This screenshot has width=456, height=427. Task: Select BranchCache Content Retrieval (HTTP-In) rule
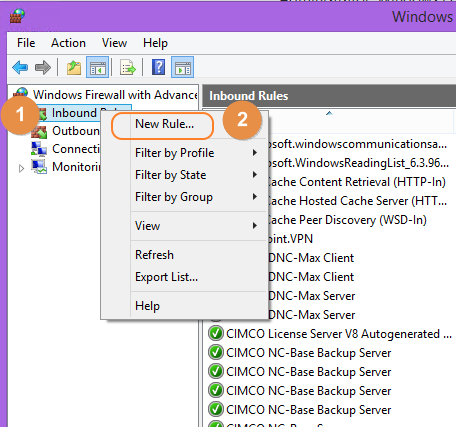click(x=357, y=182)
